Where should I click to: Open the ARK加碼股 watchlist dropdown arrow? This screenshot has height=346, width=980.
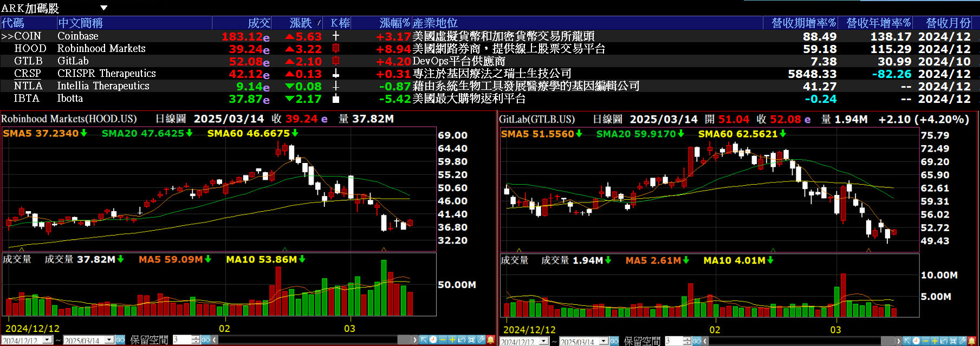pos(104,8)
